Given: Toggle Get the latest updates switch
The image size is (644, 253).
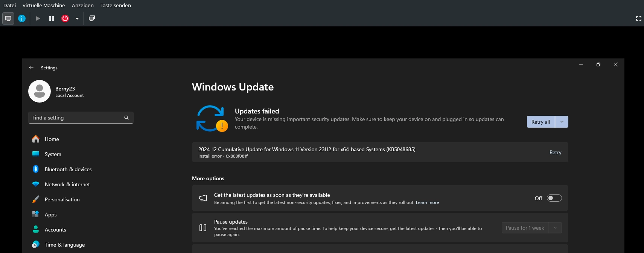Looking at the screenshot, I should (x=554, y=198).
